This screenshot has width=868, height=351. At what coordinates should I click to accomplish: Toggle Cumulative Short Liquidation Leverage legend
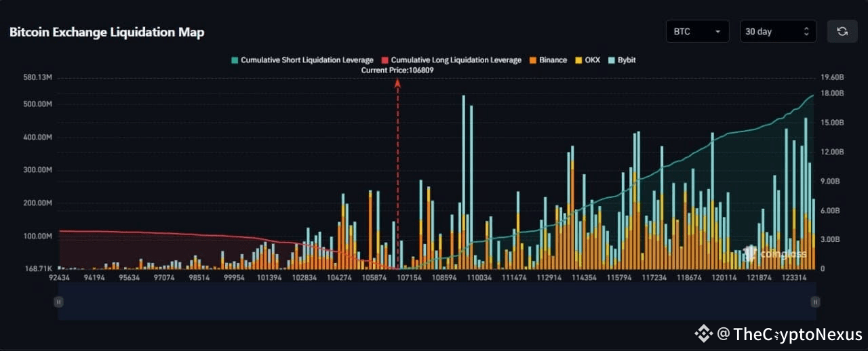(x=302, y=60)
